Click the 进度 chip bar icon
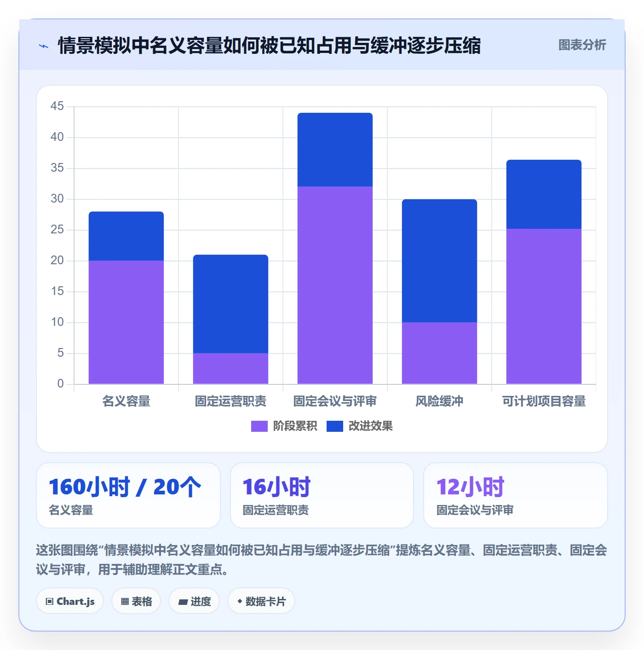Image resolution: width=644 pixels, height=650 pixels. (x=183, y=602)
